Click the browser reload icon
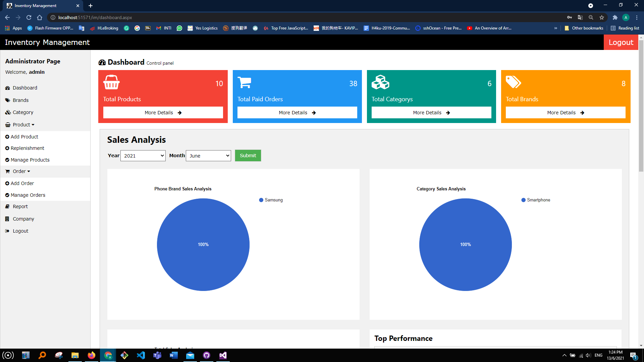644x362 pixels. click(29, 17)
